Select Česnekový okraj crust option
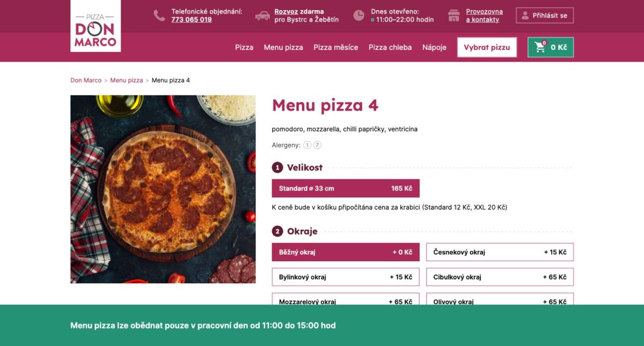644x346 pixels. point(500,252)
